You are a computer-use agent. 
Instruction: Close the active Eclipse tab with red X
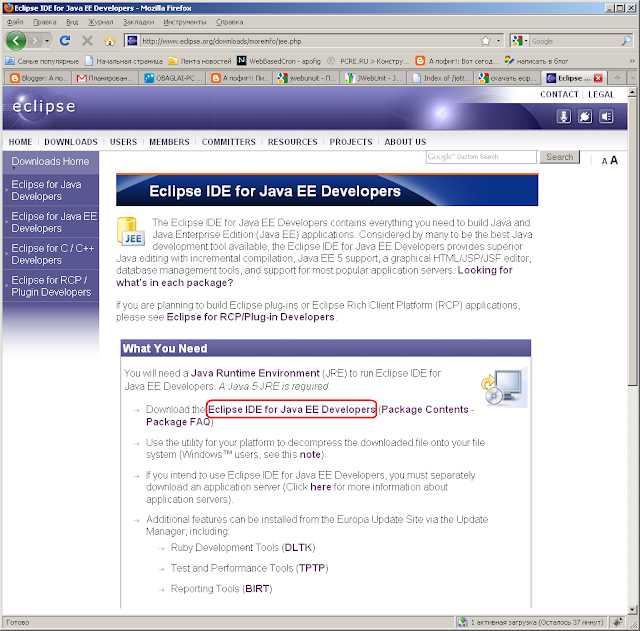pos(598,78)
